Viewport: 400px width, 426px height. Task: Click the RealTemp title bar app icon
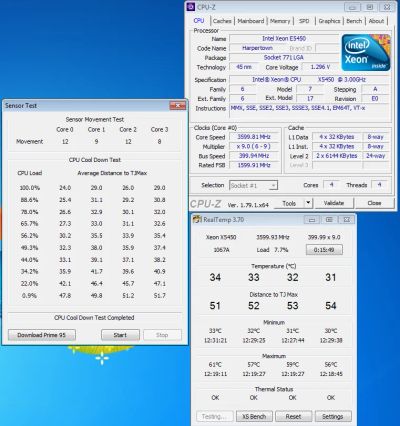[x=197, y=219]
